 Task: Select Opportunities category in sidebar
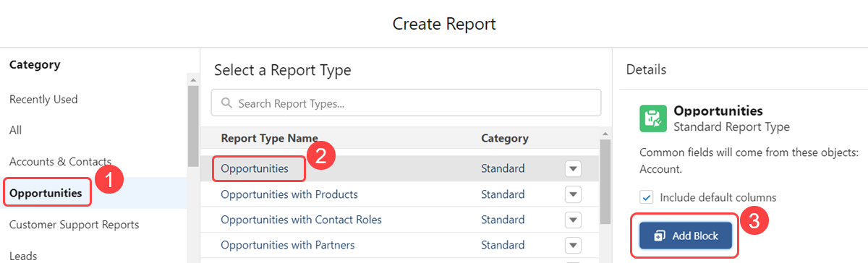pyautogui.click(x=46, y=193)
